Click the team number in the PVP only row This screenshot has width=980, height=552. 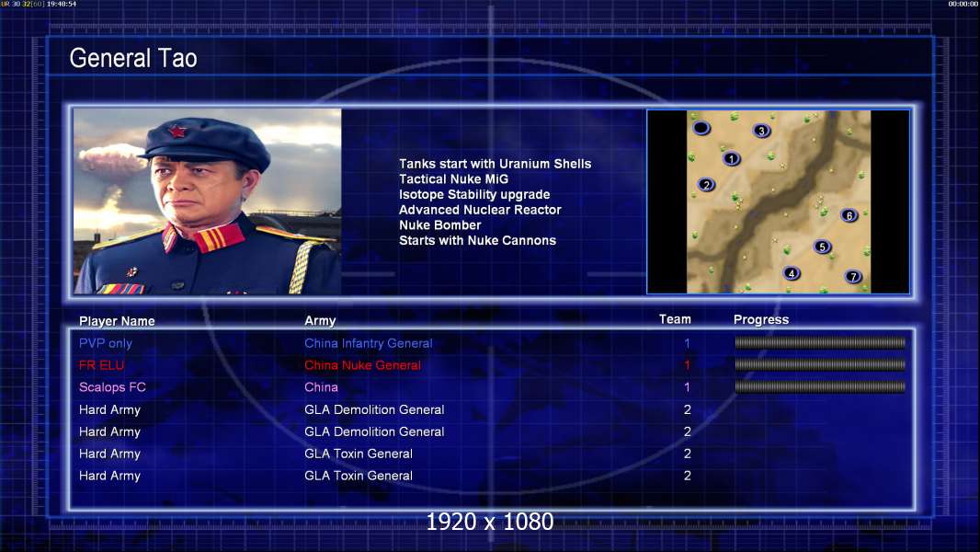pos(687,343)
